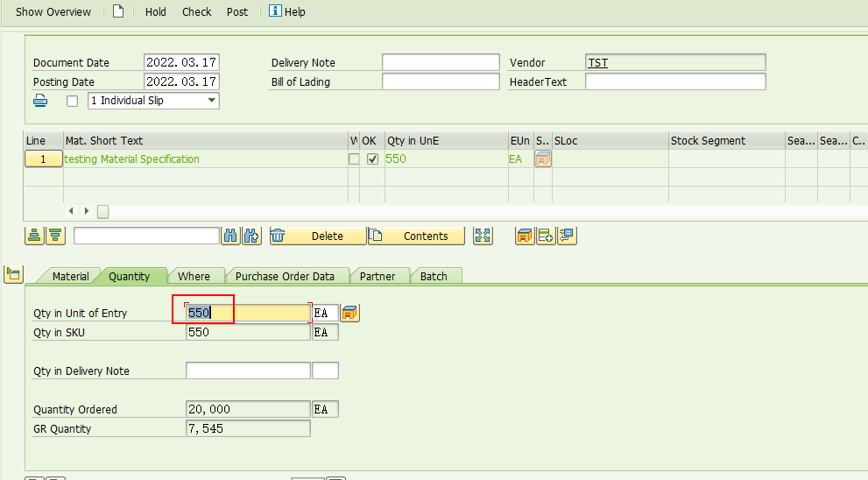Screen dimensions: 868x480
Task: Click the Qty in SKU field showing 550
Action: pyautogui.click(x=248, y=332)
